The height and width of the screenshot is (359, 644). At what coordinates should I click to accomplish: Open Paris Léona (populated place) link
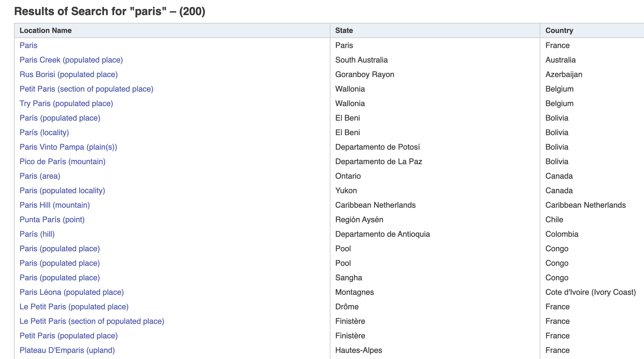[72, 292]
